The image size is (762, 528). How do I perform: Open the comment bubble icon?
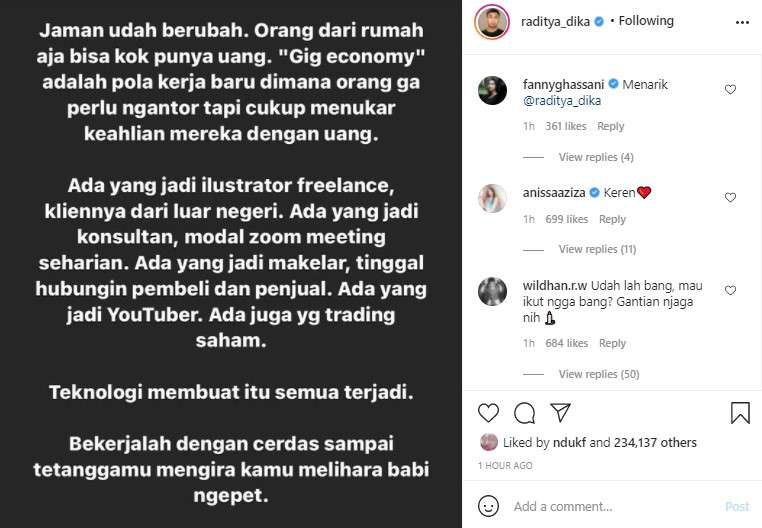pos(524,413)
